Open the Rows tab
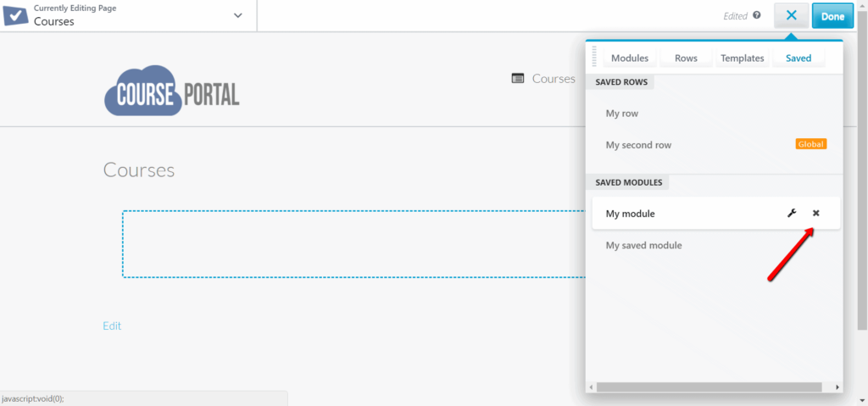This screenshot has width=868, height=406. pos(686,58)
